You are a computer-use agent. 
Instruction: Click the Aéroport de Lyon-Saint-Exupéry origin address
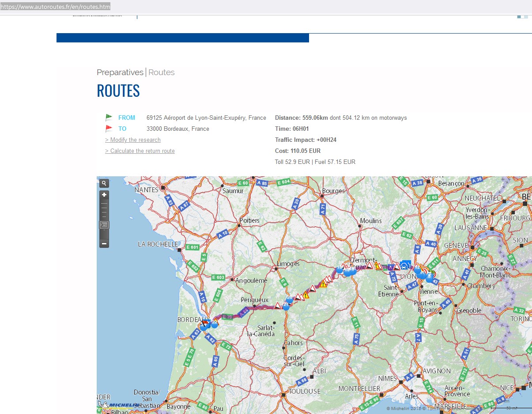click(206, 118)
